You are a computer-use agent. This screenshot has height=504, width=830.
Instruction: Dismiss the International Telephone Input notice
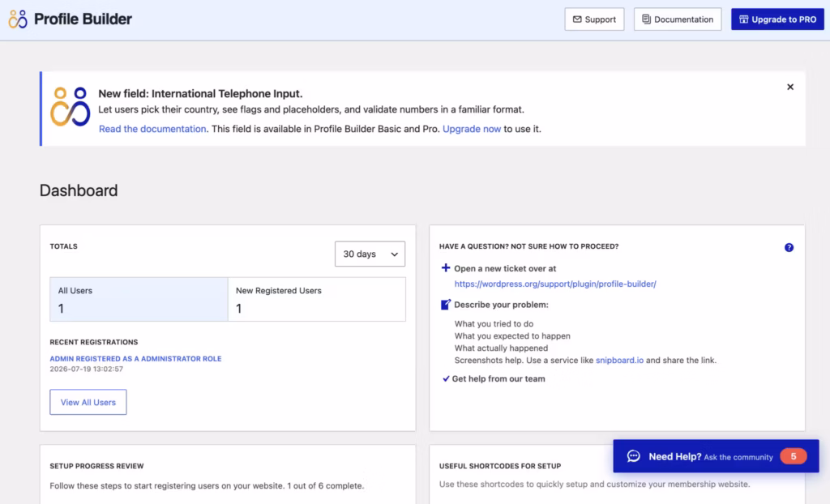[x=789, y=87]
